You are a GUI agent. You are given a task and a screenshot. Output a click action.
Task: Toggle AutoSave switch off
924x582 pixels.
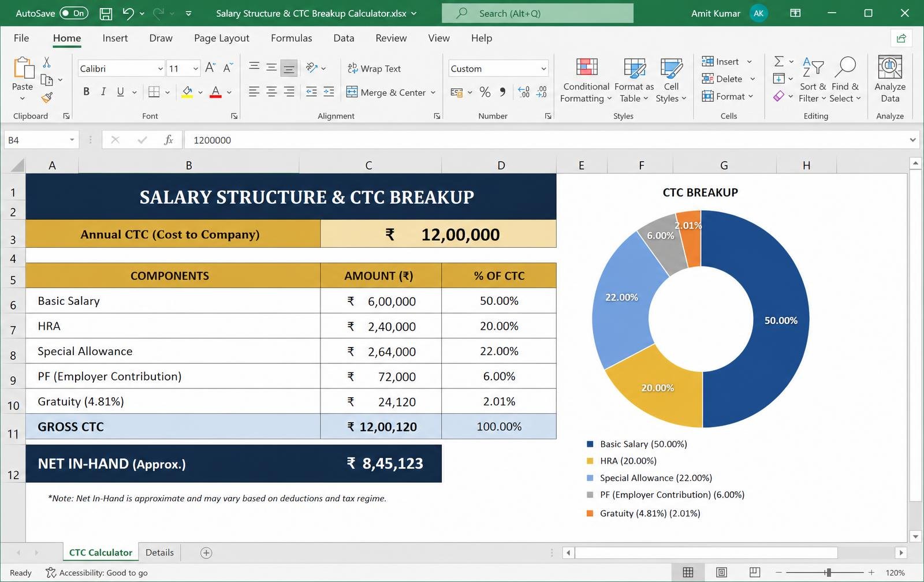pos(73,13)
